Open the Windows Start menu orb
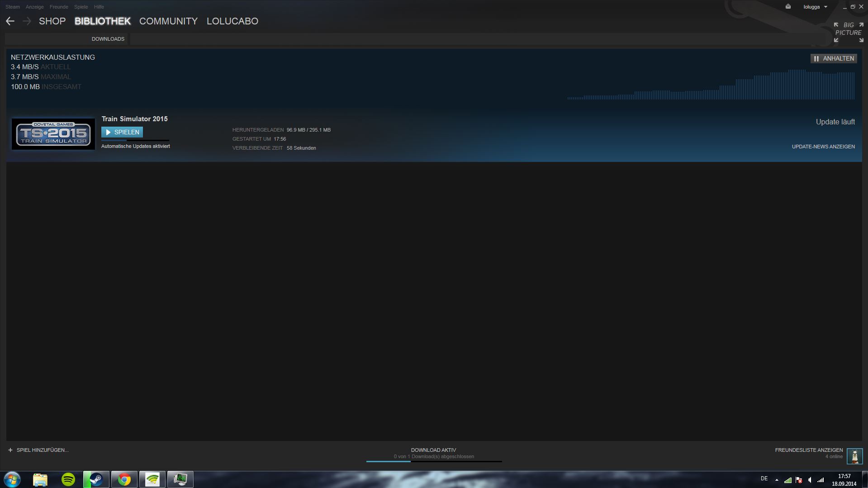 12,479
